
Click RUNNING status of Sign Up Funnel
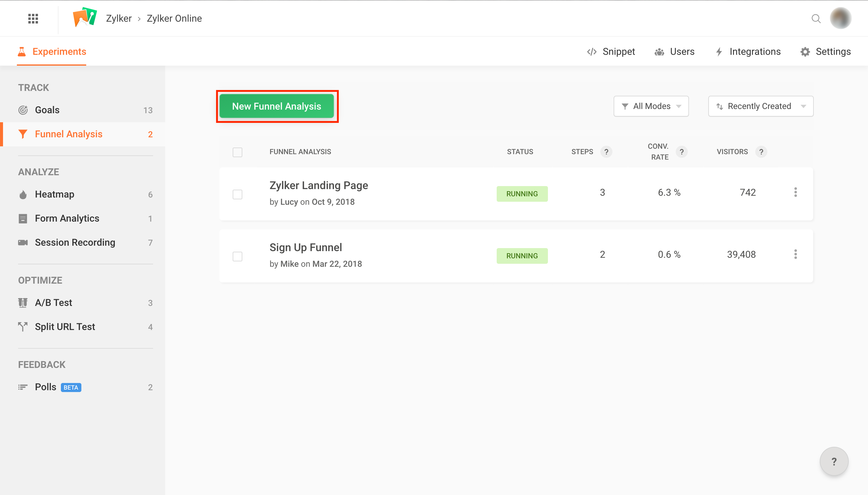click(522, 256)
